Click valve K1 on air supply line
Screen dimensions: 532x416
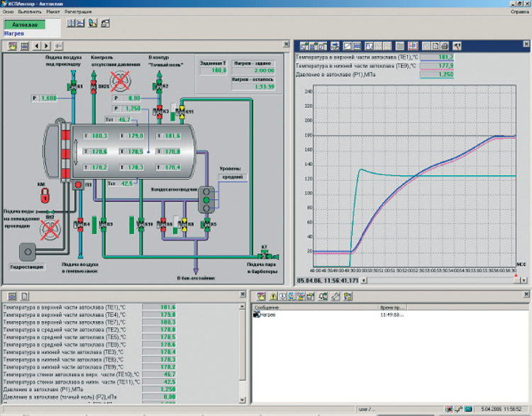73,86
